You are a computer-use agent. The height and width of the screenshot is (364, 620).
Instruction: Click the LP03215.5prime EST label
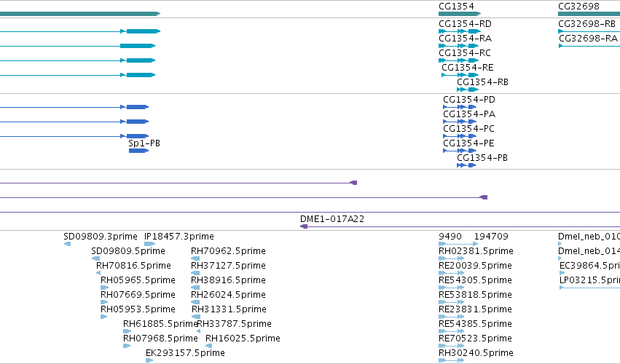pyautogui.click(x=589, y=280)
